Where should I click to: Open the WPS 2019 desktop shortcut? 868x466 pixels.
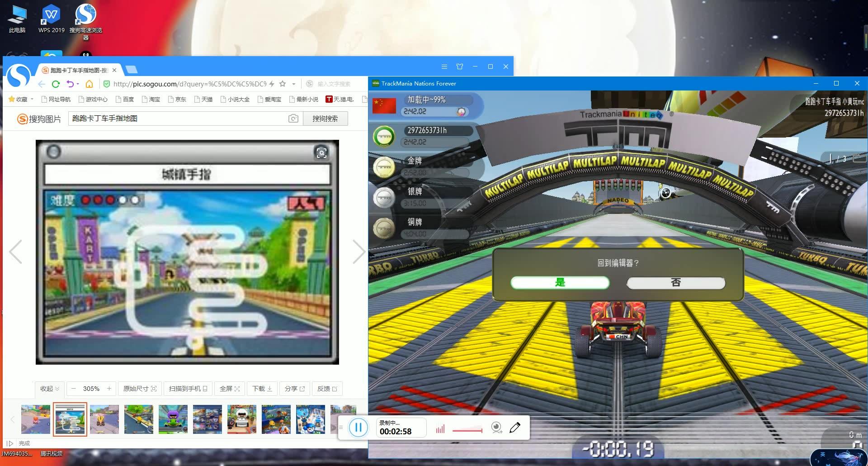click(x=52, y=19)
